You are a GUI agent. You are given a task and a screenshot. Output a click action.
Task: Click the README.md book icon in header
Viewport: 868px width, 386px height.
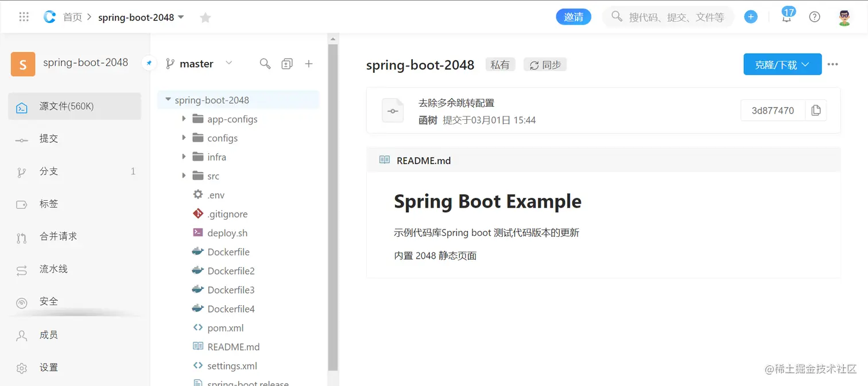tap(385, 160)
